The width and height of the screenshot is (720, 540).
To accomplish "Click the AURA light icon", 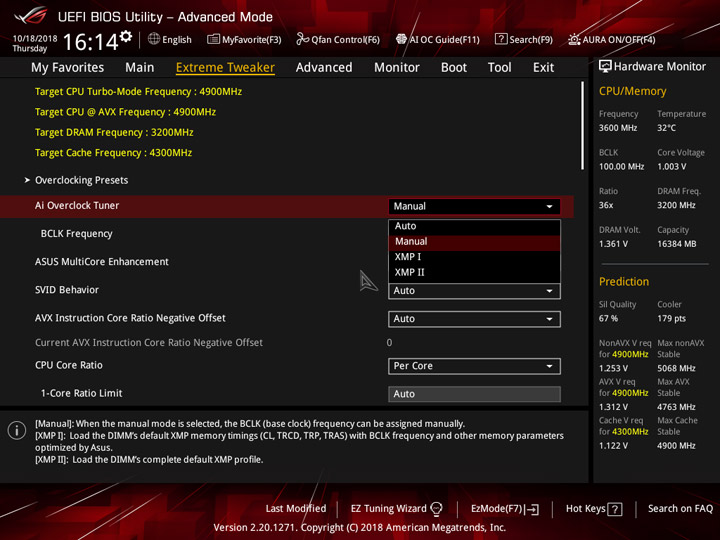I will pyautogui.click(x=574, y=39).
